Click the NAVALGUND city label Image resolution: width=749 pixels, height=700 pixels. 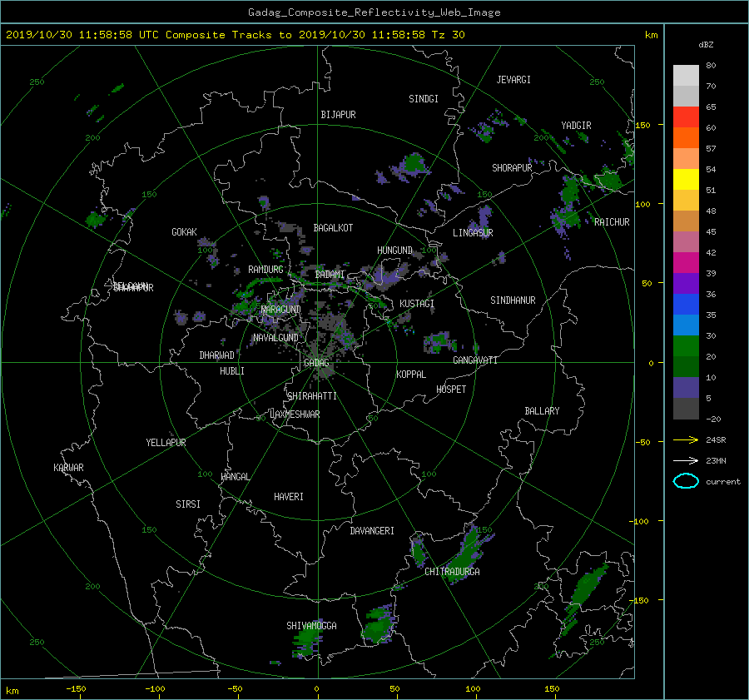click(275, 338)
